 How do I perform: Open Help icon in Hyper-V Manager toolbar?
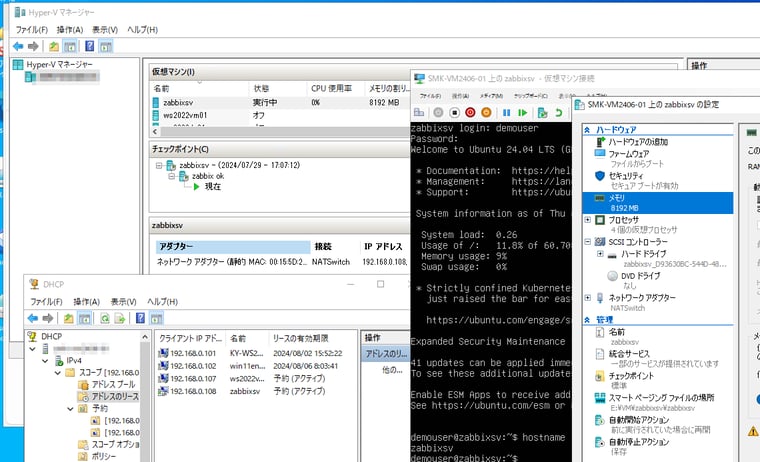(90, 47)
